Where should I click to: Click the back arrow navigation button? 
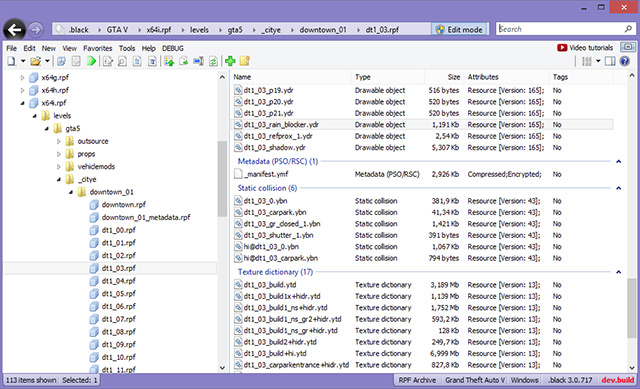(x=14, y=30)
